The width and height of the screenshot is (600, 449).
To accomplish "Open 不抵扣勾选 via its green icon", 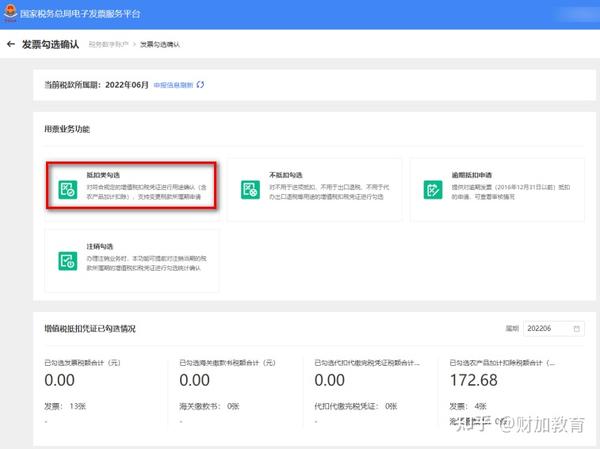I will click(250, 189).
